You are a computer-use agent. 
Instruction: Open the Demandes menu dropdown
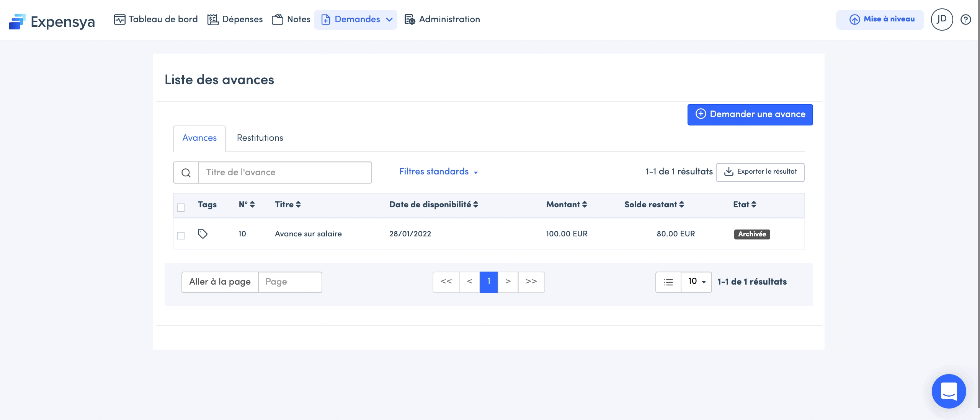(x=356, y=20)
